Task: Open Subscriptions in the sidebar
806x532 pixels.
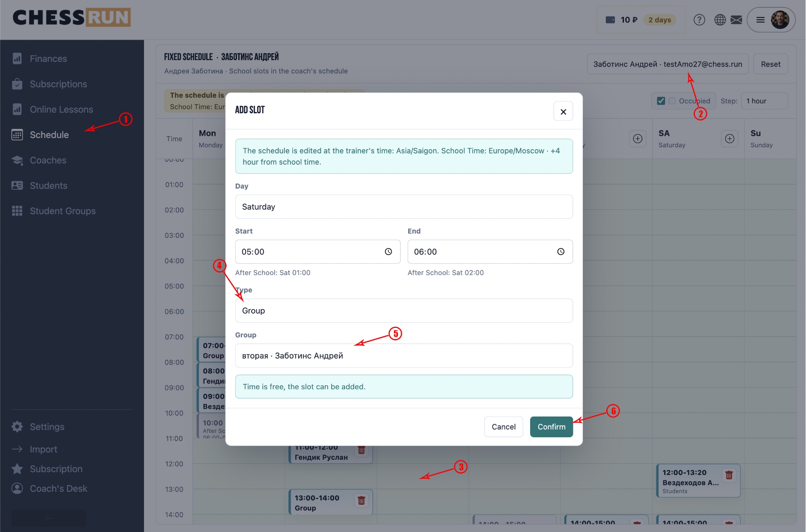Action: point(58,84)
